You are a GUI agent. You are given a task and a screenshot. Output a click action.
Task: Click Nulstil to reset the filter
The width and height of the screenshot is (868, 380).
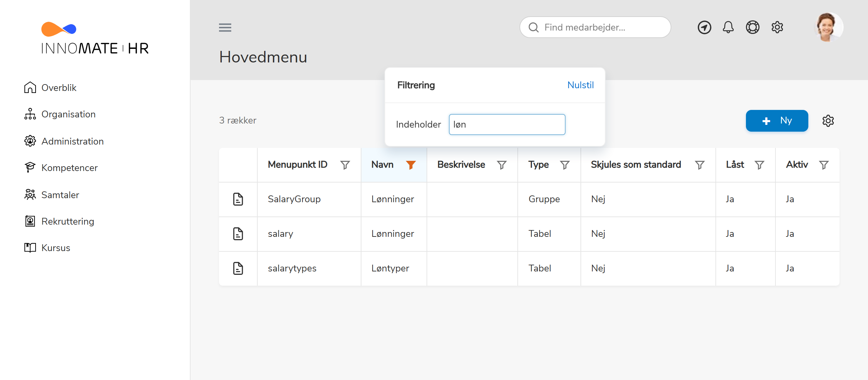point(580,85)
